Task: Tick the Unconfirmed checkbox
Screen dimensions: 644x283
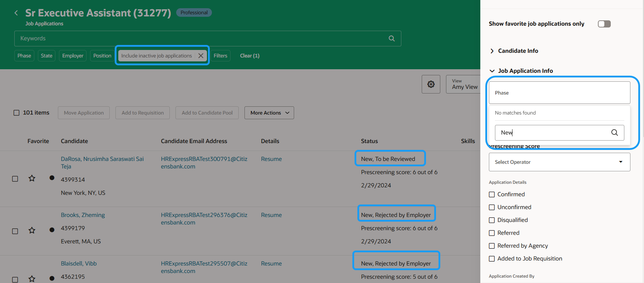Action: pos(492,207)
